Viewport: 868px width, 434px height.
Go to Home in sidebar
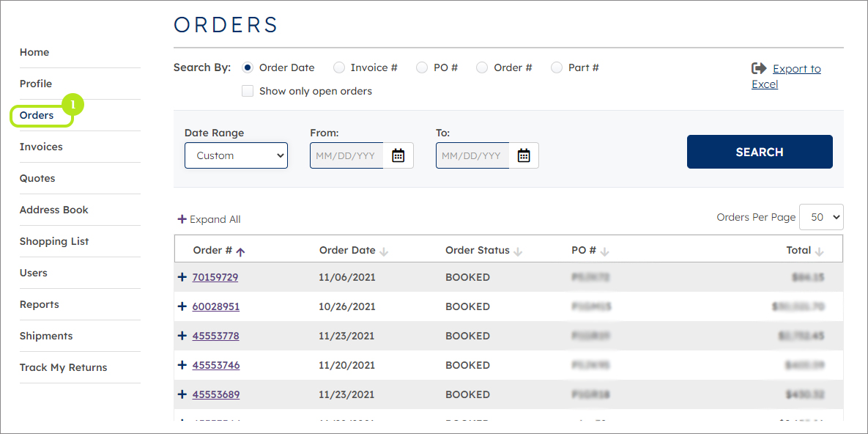[34, 52]
